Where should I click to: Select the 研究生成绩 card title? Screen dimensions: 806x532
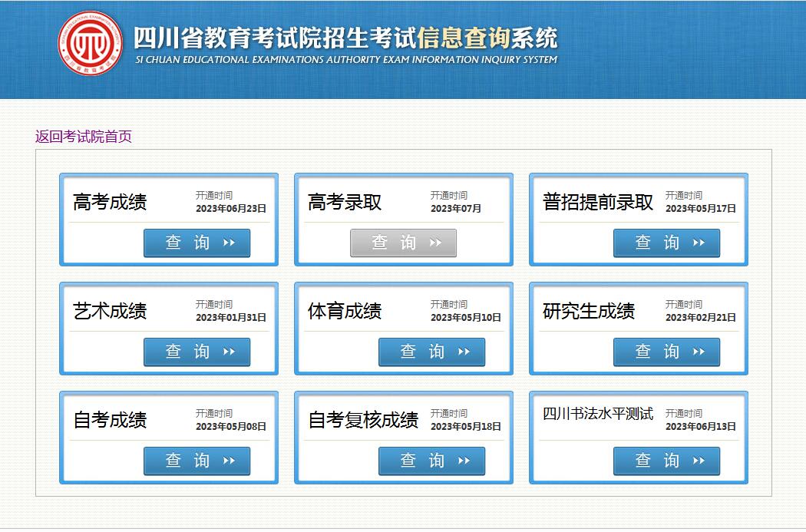click(x=589, y=311)
